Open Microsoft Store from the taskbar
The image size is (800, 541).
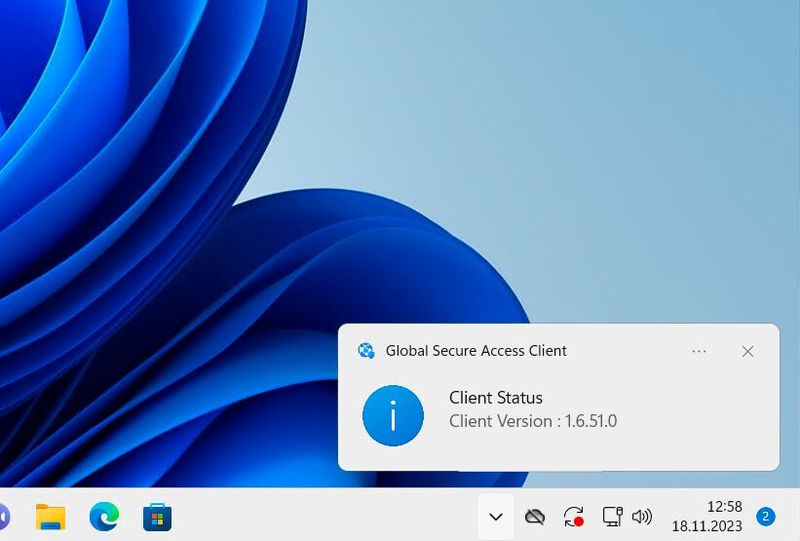tap(158, 517)
